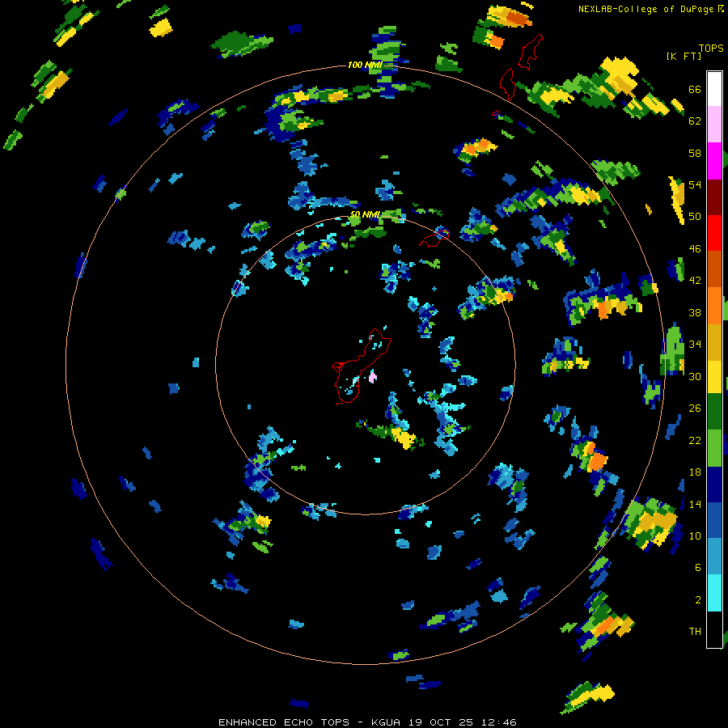This screenshot has width=728, height=728.
Task: Click the black TH legend swatch
Action: (714, 629)
